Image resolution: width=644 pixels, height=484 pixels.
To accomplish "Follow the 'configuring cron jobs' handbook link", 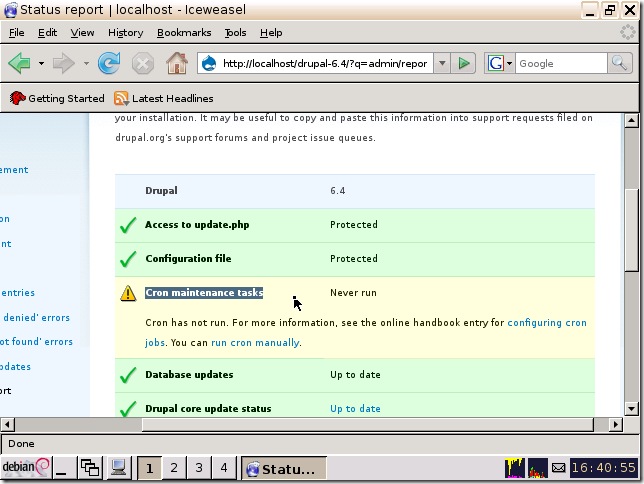I will pos(547,323).
